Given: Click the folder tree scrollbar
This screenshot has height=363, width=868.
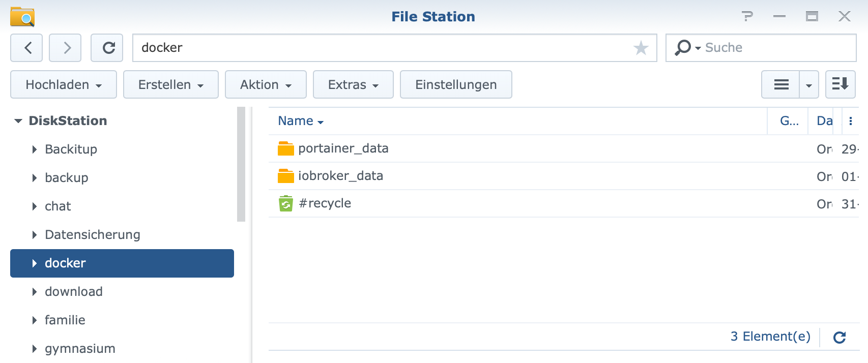Looking at the screenshot, I should click(x=241, y=164).
